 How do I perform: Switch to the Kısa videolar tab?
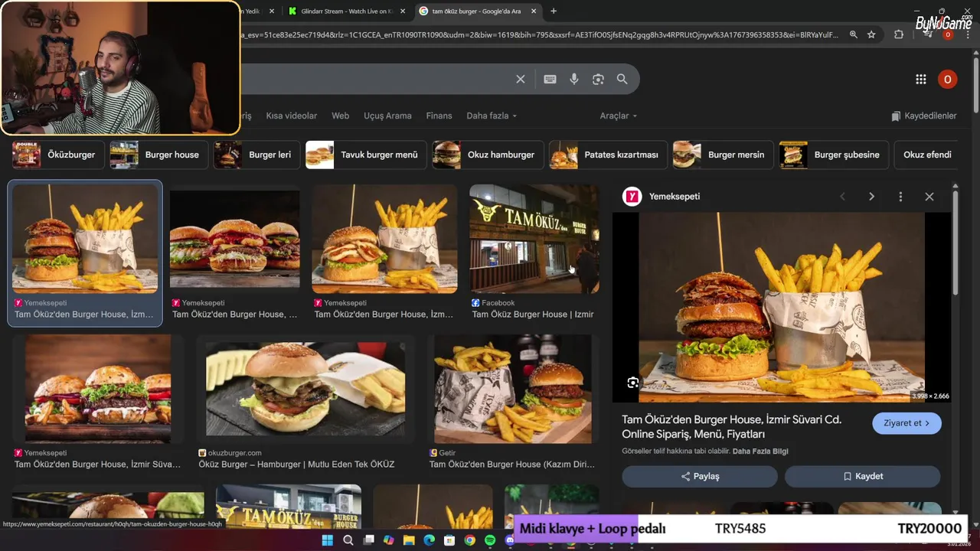(291, 116)
